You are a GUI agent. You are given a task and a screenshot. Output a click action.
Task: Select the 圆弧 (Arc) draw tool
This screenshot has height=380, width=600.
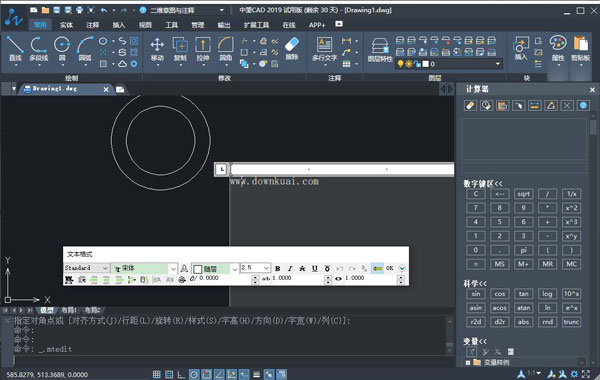pyautogui.click(x=85, y=49)
